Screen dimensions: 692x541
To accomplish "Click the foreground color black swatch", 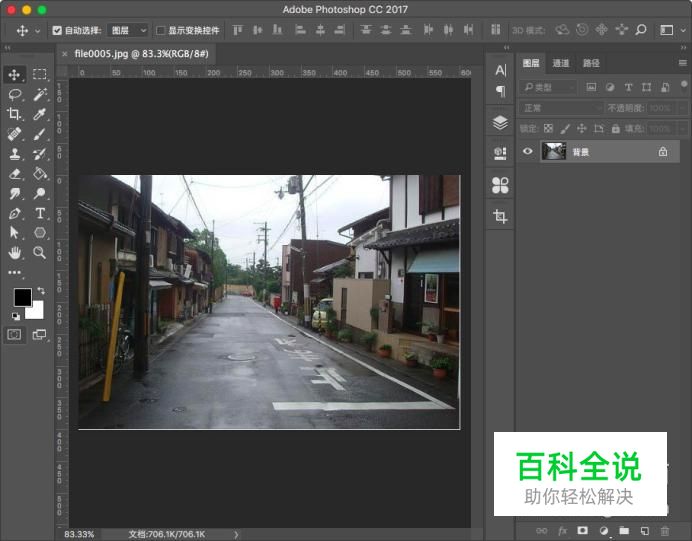I will 22,297.
